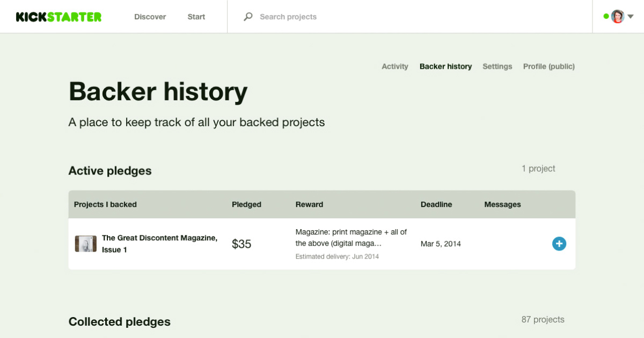Open the Settings tab
Screen dimensions: 644x338
pos(497,66)
